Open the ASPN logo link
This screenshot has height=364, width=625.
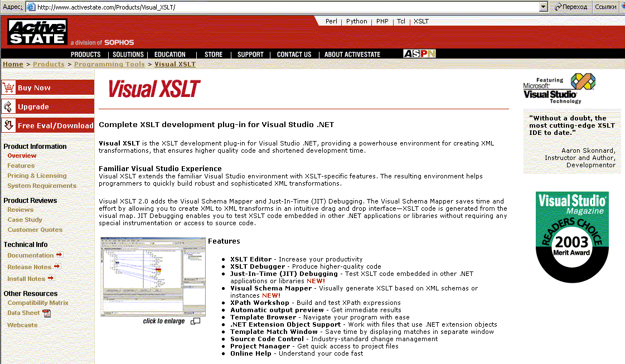(419, 54)
